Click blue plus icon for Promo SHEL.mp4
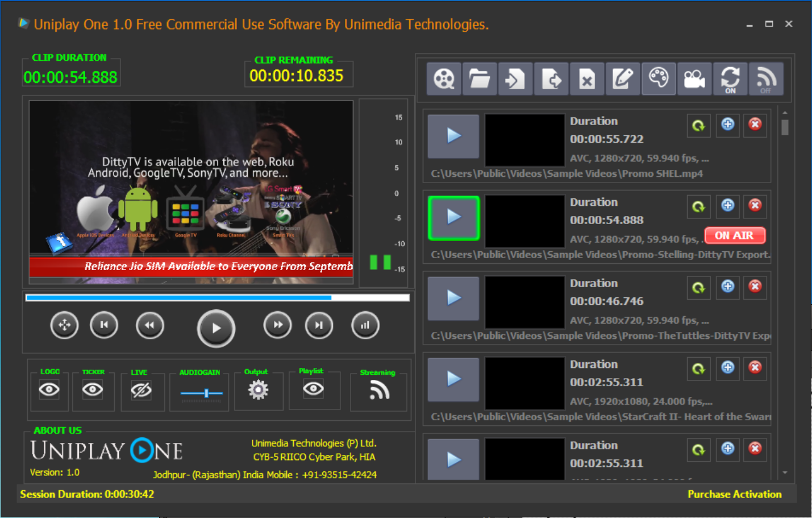 pyautogui.click(x=727, y=125)
